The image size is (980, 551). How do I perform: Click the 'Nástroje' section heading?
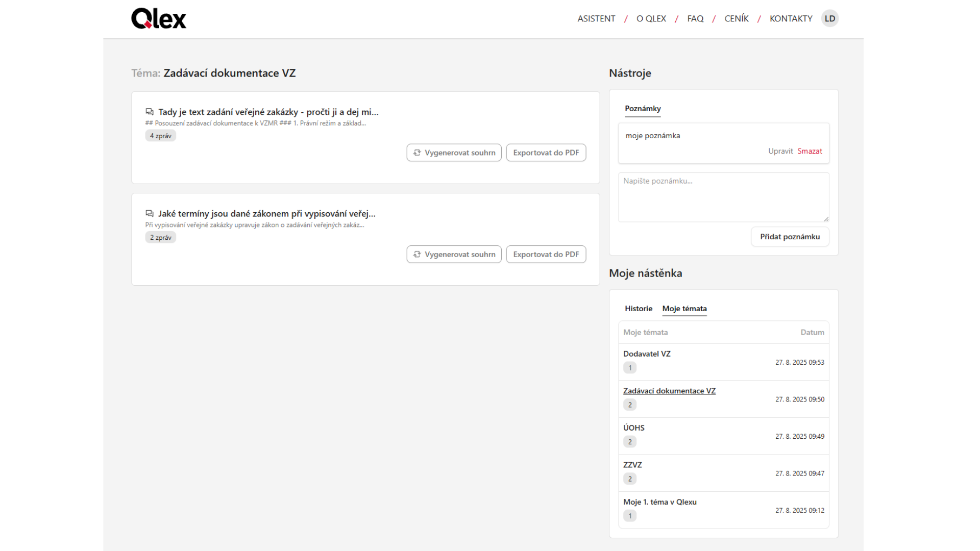click(x=630, y=73)
